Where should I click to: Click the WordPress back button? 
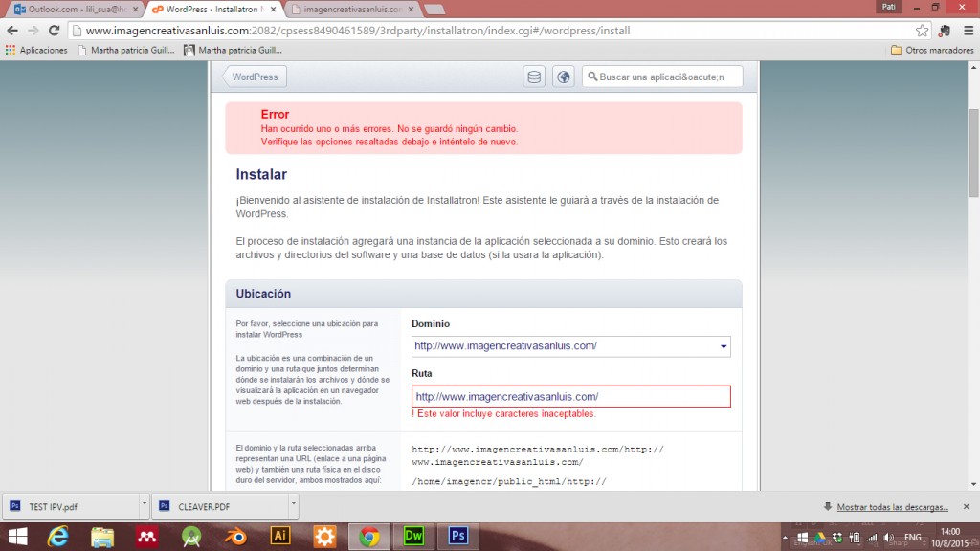255,77
